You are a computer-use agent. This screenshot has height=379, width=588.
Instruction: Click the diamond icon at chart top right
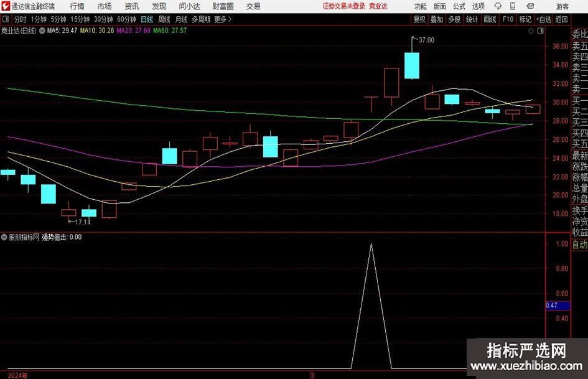[x=531, y=31]
